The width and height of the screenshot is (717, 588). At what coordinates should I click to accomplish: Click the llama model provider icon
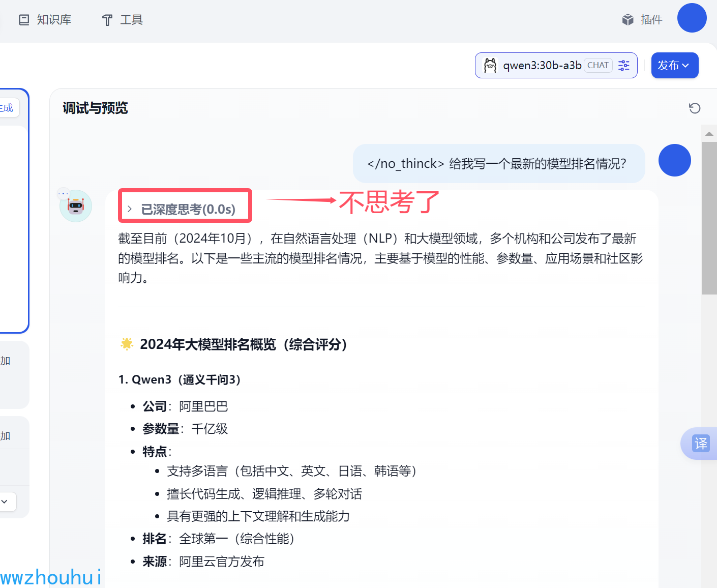click(490, 65)
